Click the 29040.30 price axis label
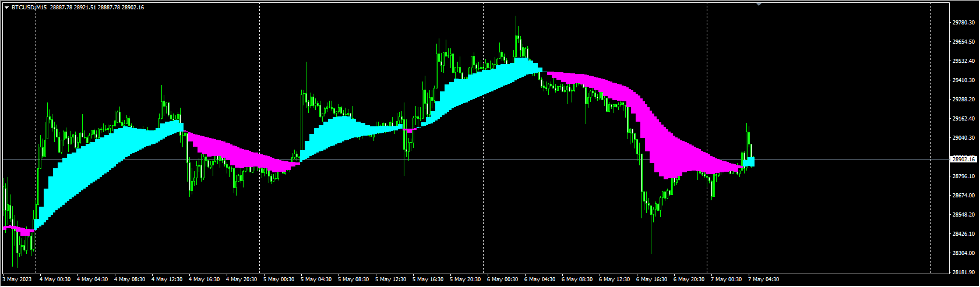 [x=964, y=138]
